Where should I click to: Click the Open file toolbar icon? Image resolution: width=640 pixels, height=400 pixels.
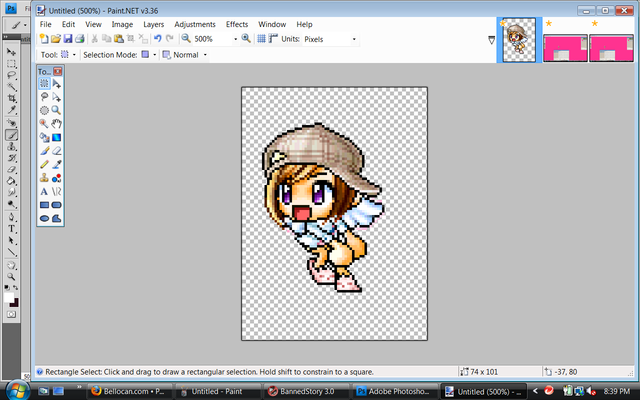(x=56, y=39)
